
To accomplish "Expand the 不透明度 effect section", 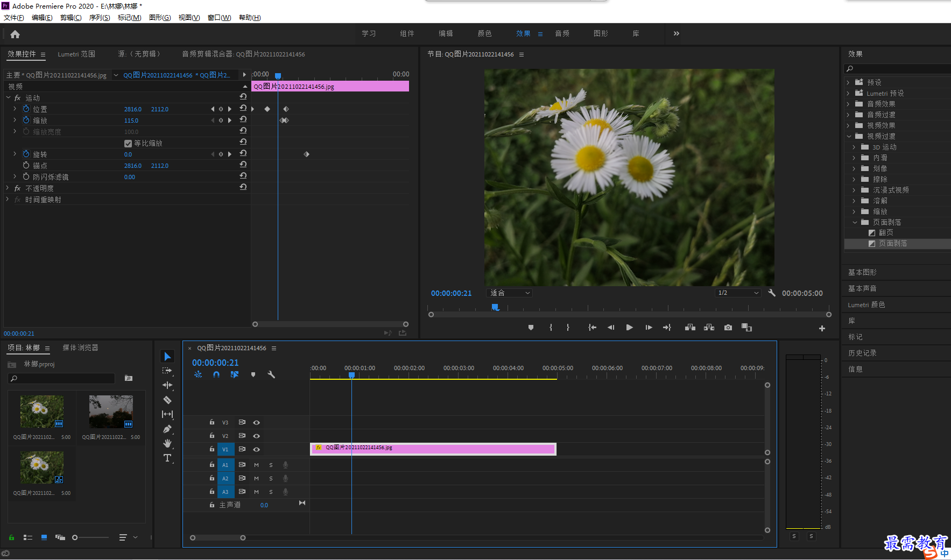I will tap(8, 188).
